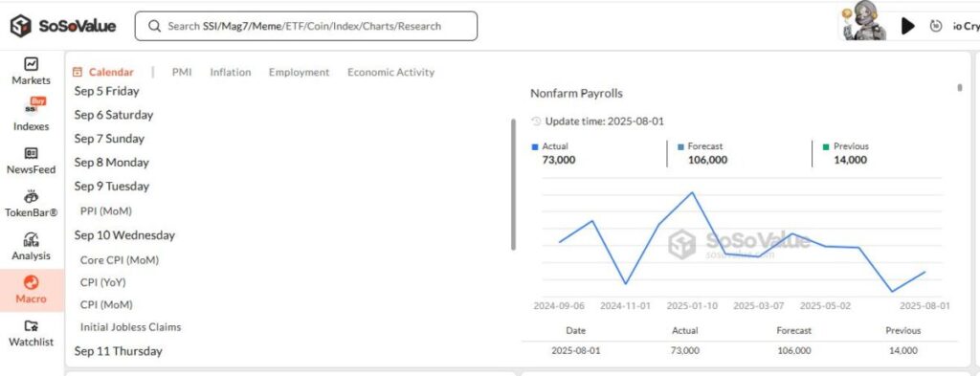Open the Watchlist folder icon
Image resolution: width=980 pixels, height=376 pixels.
[x=32, y=325]
